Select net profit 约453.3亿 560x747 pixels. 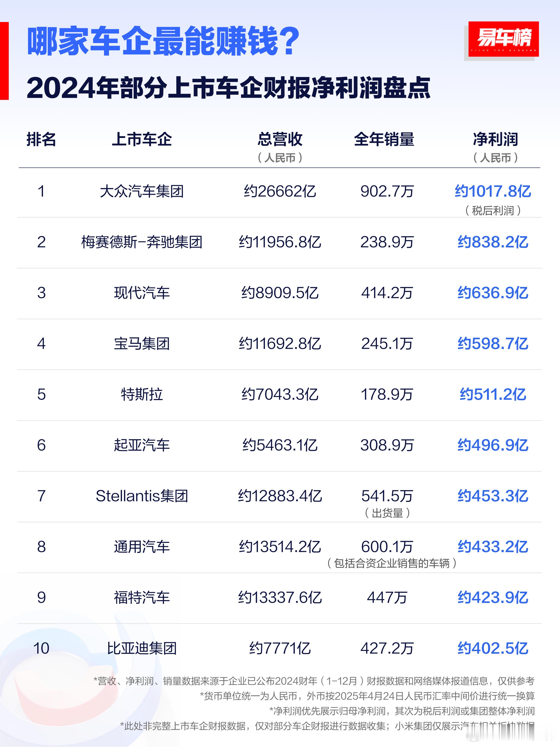click(x=493, y=496)
